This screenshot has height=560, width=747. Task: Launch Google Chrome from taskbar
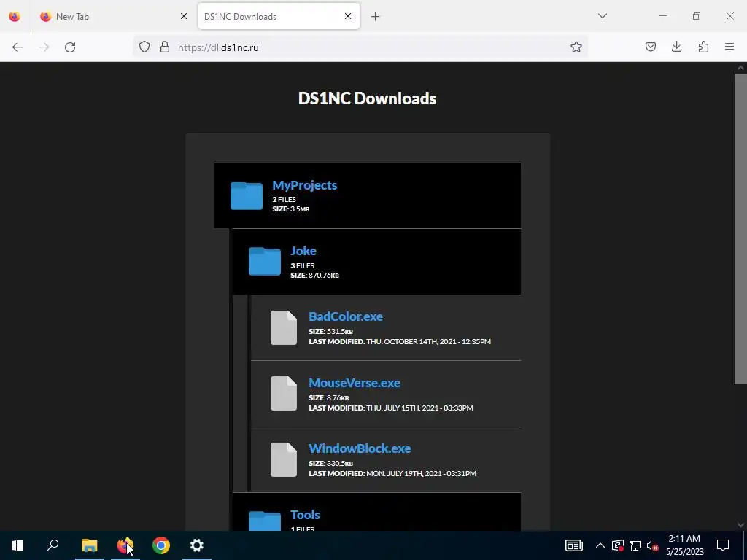coord(161,545)
